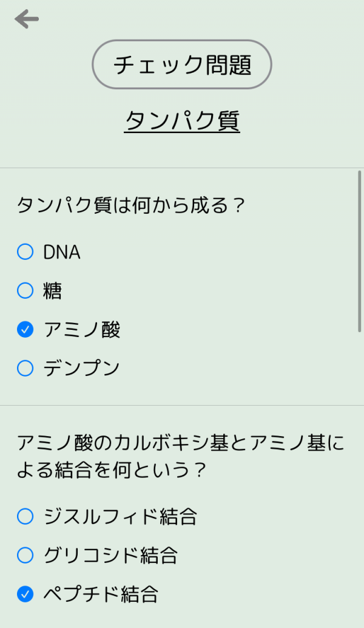Tap the アミノ酸 answer label text
The image size is (364, 628).
coord(82,330)
